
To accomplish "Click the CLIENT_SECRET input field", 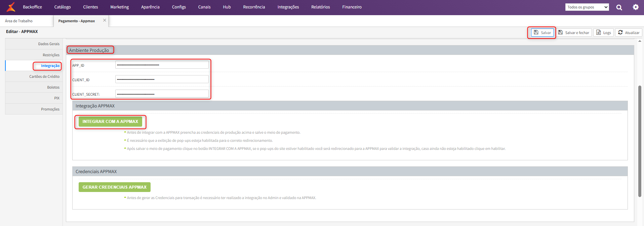I will point(162,94).
